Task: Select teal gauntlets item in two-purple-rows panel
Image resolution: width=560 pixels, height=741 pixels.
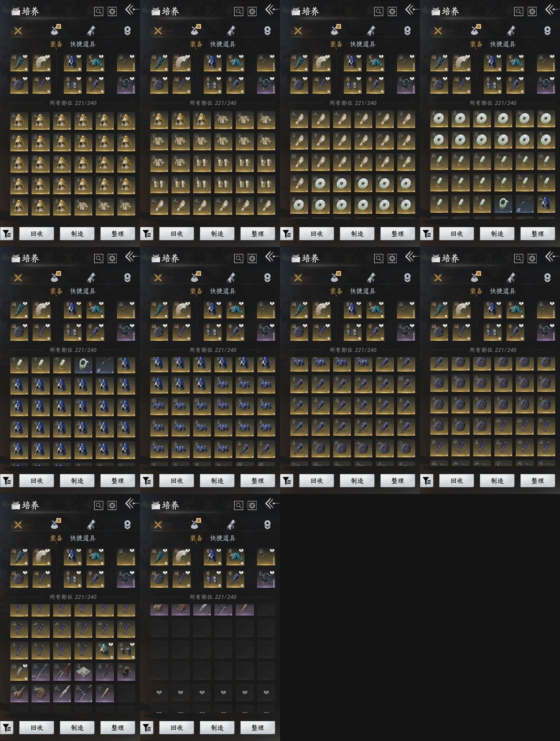Action: [x=126, y=650]
